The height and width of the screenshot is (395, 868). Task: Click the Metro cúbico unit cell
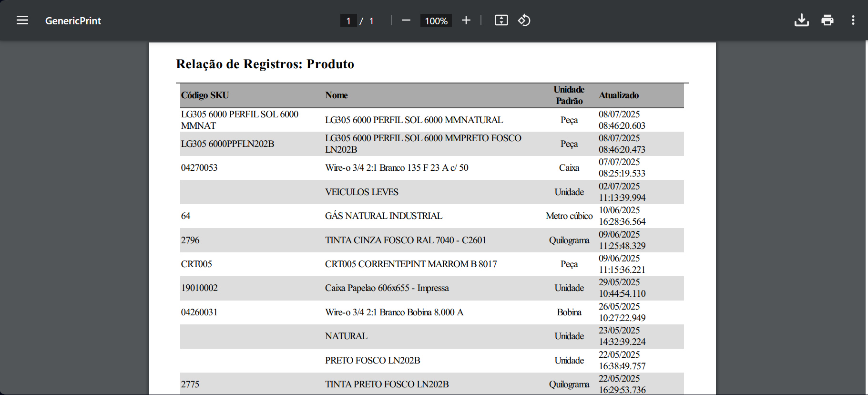pos(569,216)
